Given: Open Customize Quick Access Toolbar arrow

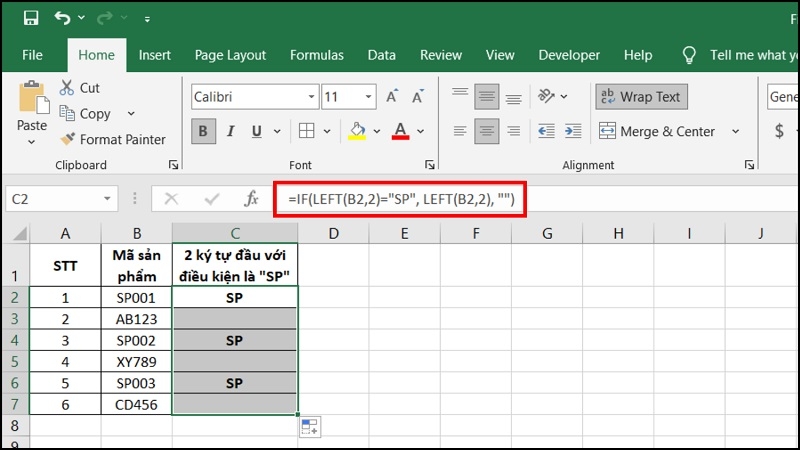Looking at the screenshot, I should click(x=147, y=19).
